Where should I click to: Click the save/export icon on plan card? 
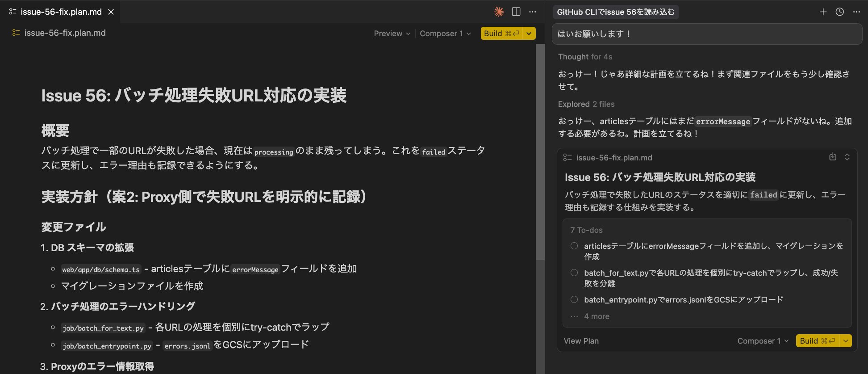(x=833, y=157)
